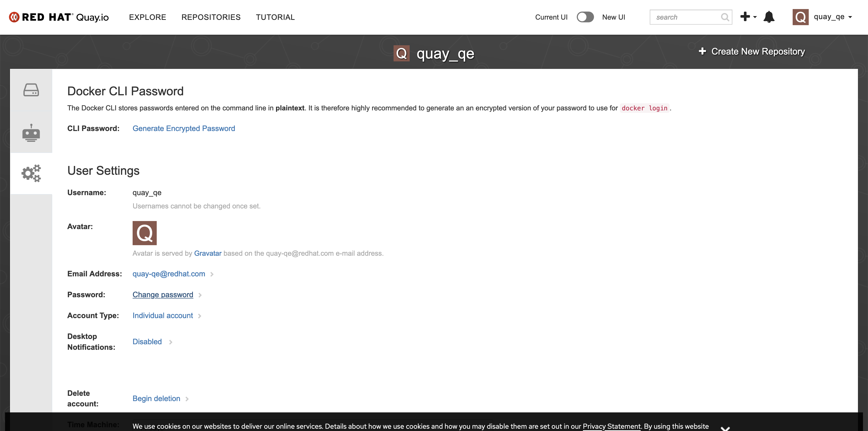Click the quay_qe avatar in the top bar
Screen dimensions: 868x431
800,17
